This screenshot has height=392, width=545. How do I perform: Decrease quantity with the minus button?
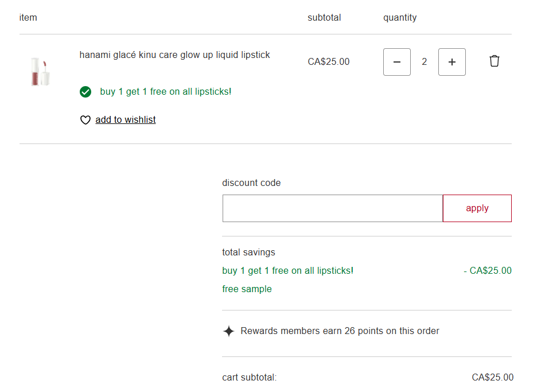[x=397, y=62]
